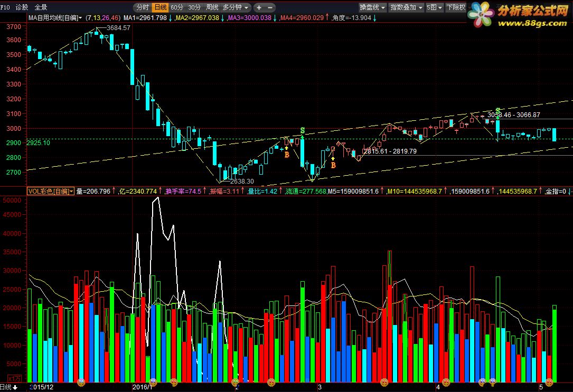
Task: Click the smiley marker at the month 2 label
Action: click(x=236, y=382)
